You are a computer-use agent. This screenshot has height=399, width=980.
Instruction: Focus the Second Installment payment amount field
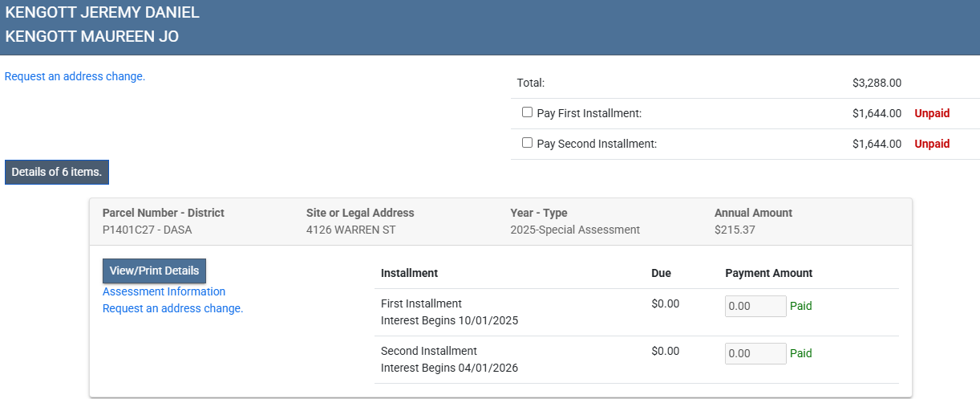[755, 354]
